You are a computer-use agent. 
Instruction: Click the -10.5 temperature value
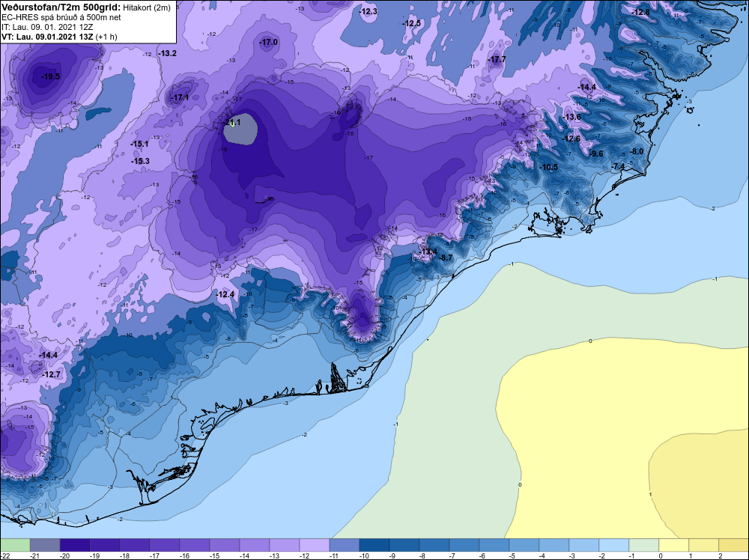(x=548, y=167)
